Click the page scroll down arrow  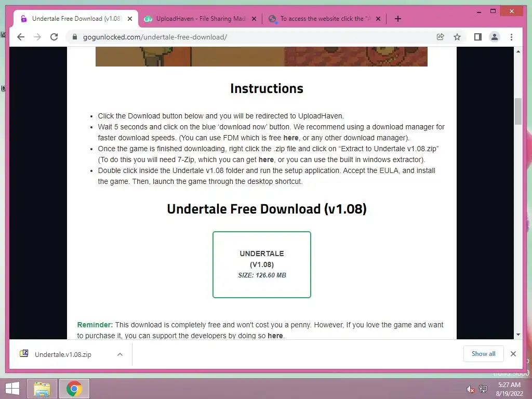coord(518,335)
